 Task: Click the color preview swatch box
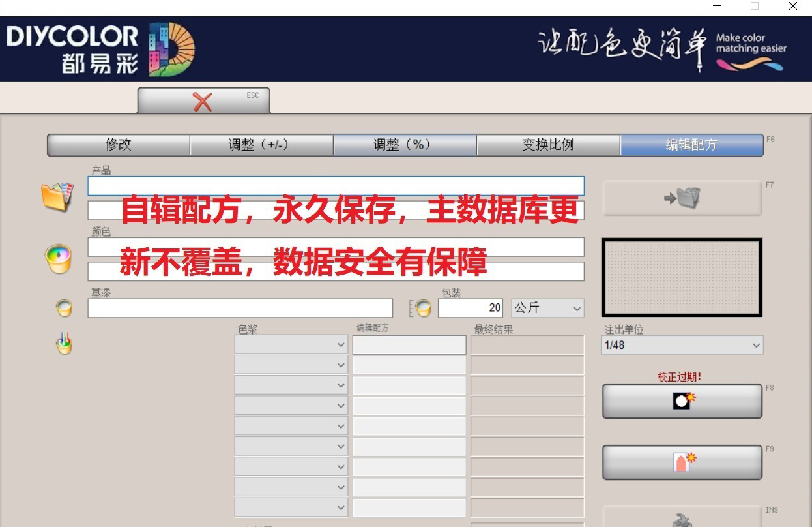(x=682, y=277)
